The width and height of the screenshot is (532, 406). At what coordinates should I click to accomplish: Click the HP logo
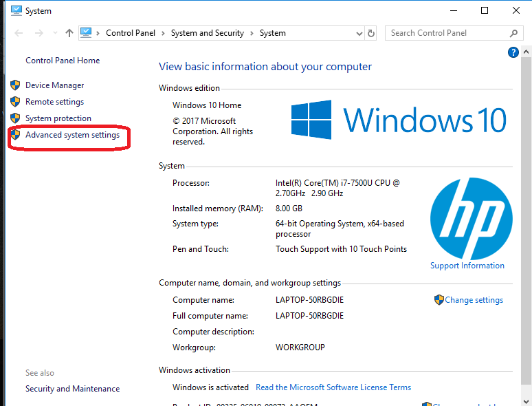tap(472, 218)
